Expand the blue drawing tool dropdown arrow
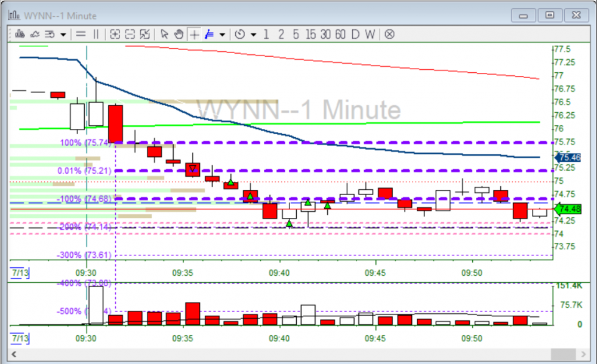The image size is (597, 364). coord(222,34)
